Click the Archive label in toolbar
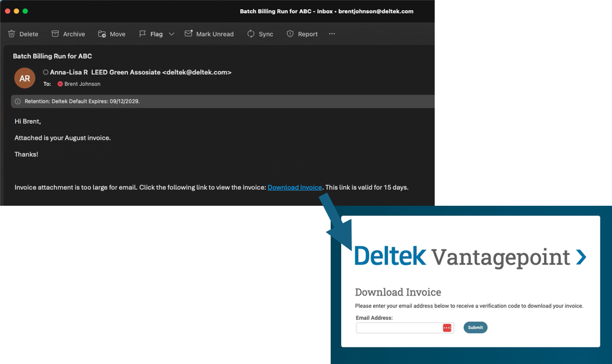This screenshot has height=364, width=612. (74, 34)
